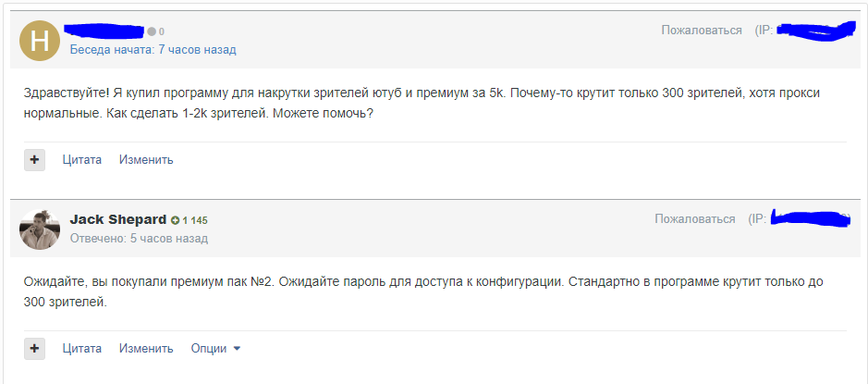This screenshot has height=384, width=868.
Task: Click Jack Shepard's profile photo avatar
Action: (40, 229)
